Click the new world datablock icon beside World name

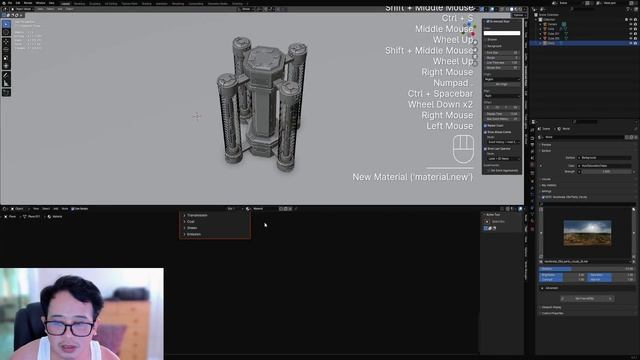click(631, 137)
